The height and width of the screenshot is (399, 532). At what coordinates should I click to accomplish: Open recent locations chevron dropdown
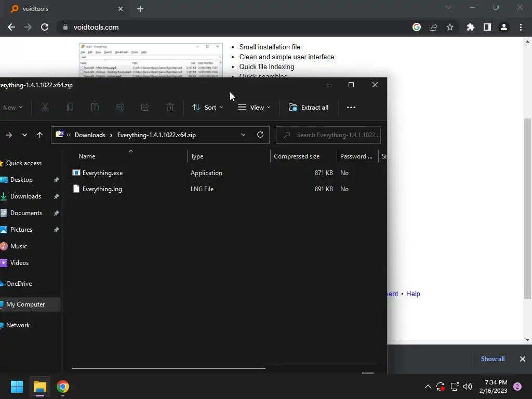point(24,135)
